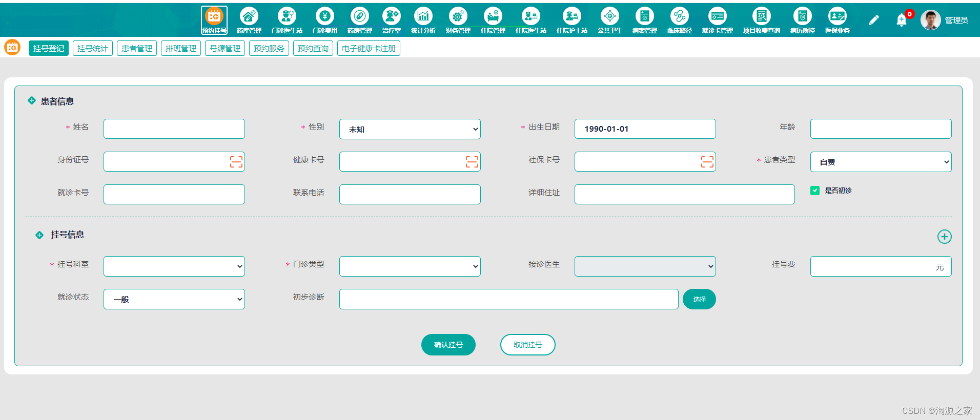Switch to the 预约服务 tab
This screenshot has width=980, height=420.
[x=269, y=48]
